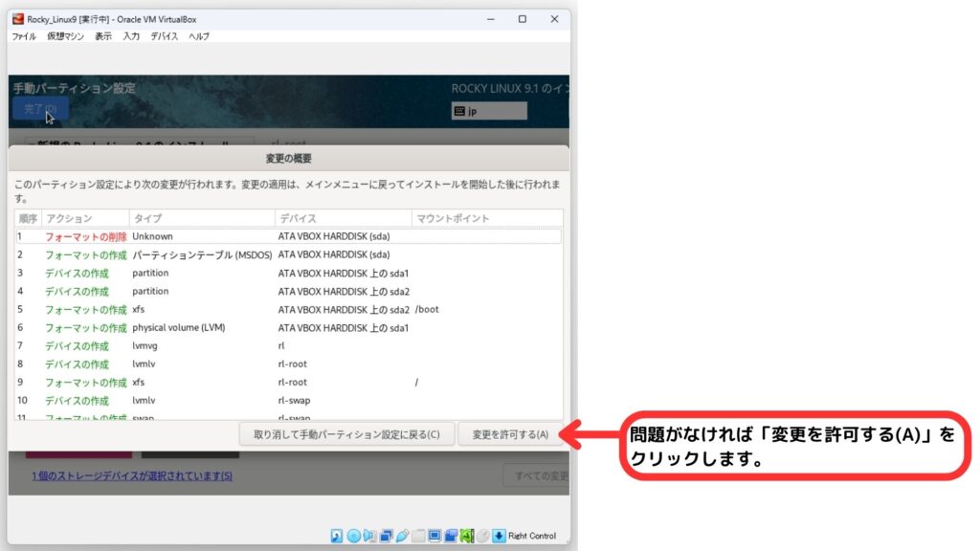Click the hard disk activity status icon
Viewport: 980px width, 551px height.
pos(337,536)
